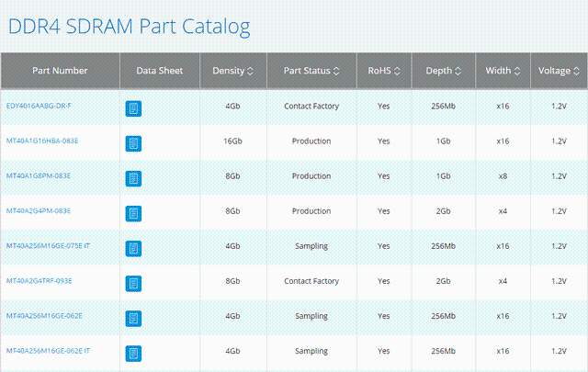The image size is (588, 372).
Task: Open data sheet for MT40A2G4TRF-093E
Action: coord(133,284)
